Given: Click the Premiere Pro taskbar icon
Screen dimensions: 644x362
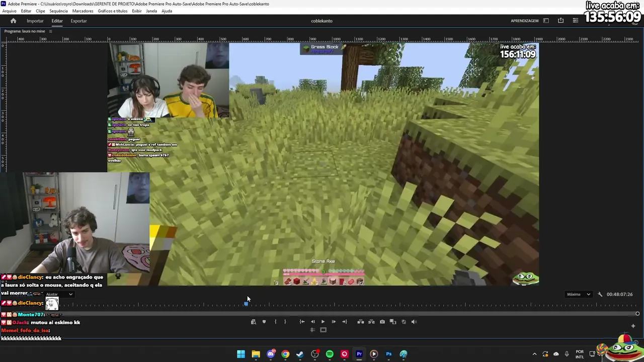Looking at the screenshot, I should pyautogui.click(x=359, y=354).
